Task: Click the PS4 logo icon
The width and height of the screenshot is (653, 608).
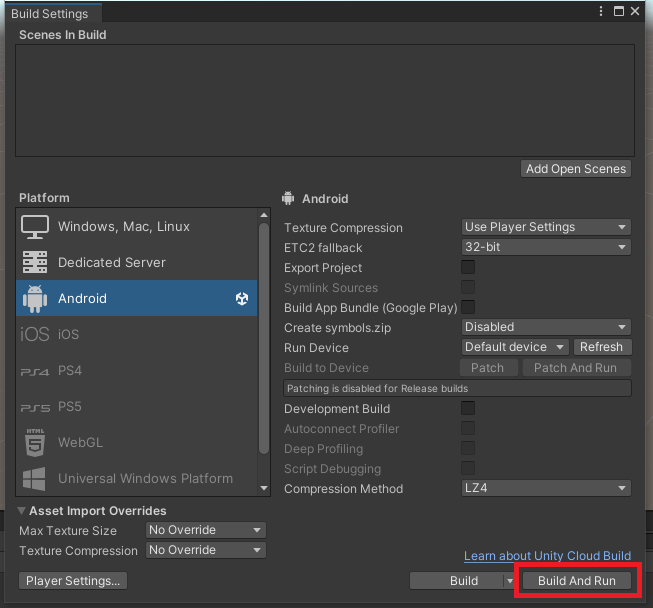Action: click(x=35, y=371)
